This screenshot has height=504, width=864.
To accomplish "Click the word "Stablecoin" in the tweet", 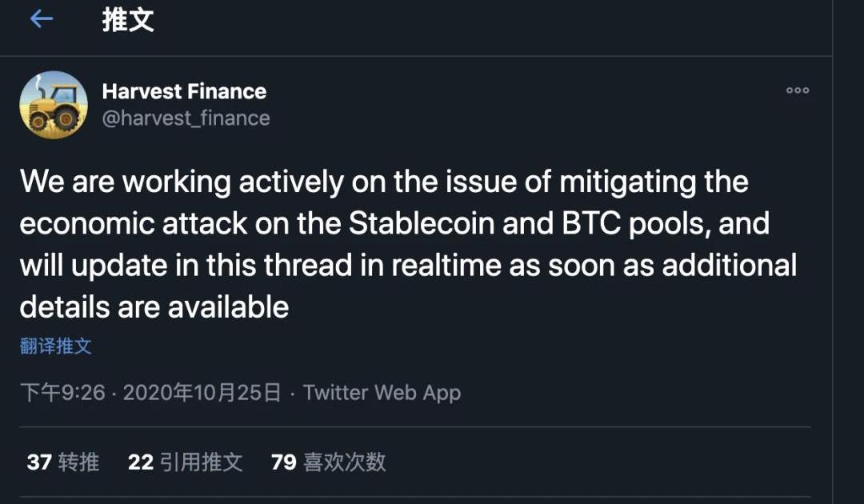I will [x=421, y=223].
